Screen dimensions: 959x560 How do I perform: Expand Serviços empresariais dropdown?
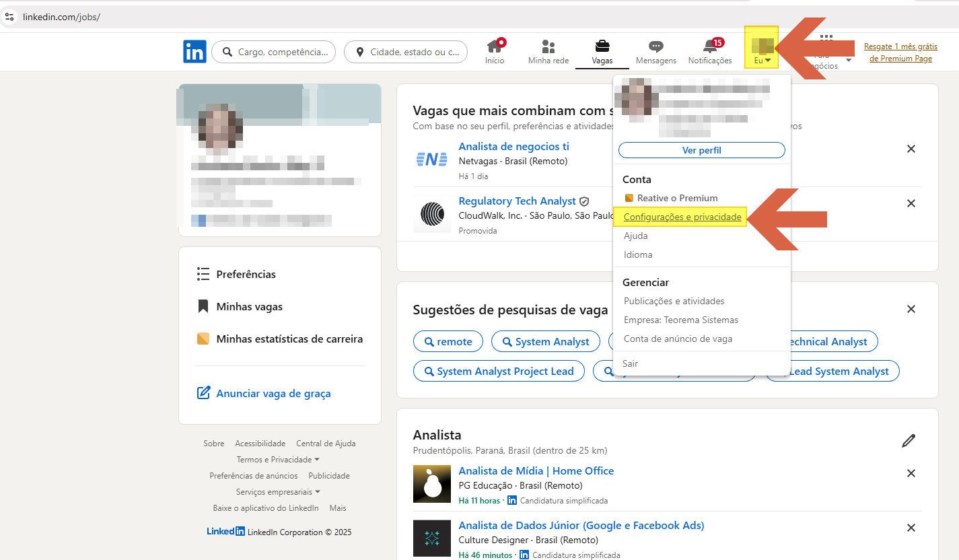(278, 492)
